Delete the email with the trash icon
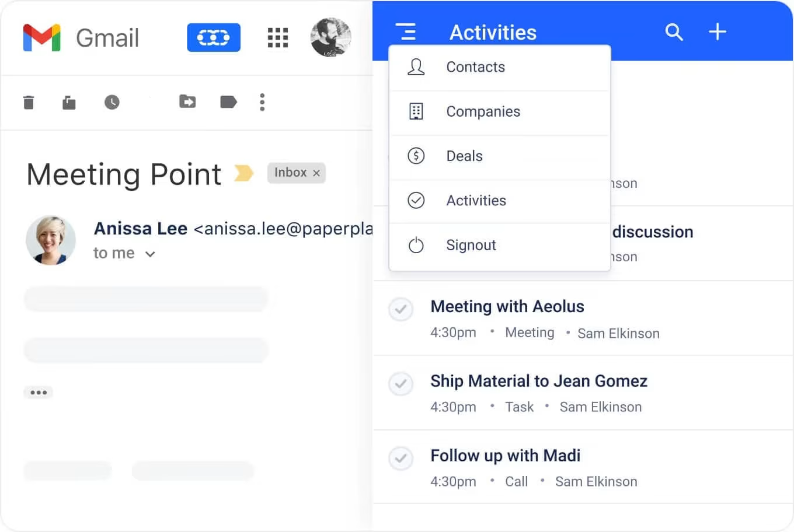 tap(29, 103)
